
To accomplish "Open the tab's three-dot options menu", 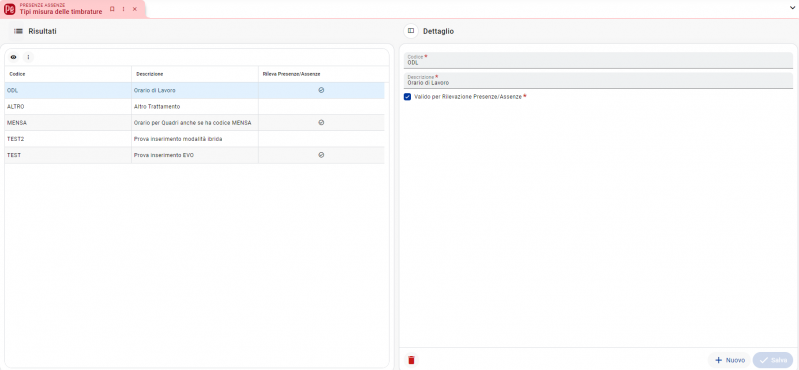I will [x=123, y=9].
